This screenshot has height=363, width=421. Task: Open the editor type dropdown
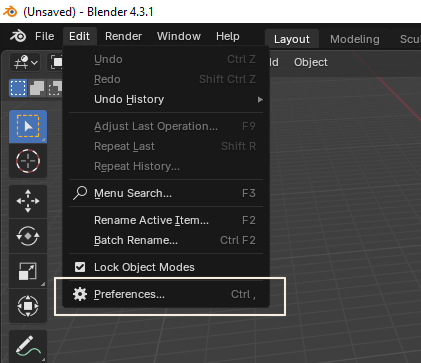click(x=25, y=62)
